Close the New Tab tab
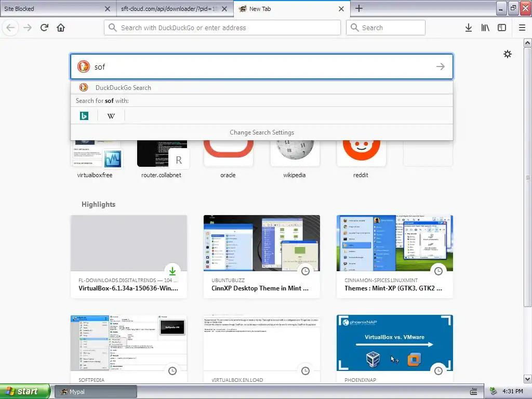The image size is (532, 399). coord(341,9)
